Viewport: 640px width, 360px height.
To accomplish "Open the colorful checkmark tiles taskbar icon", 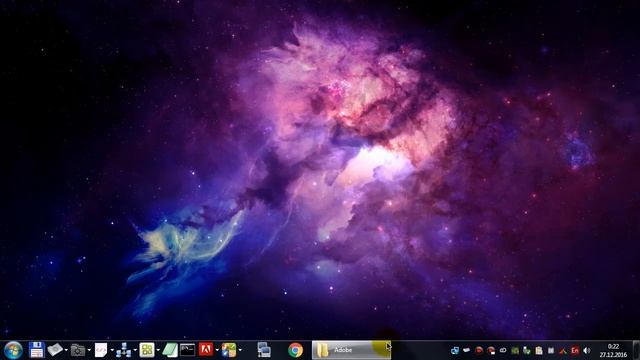I will coord(229,350).
